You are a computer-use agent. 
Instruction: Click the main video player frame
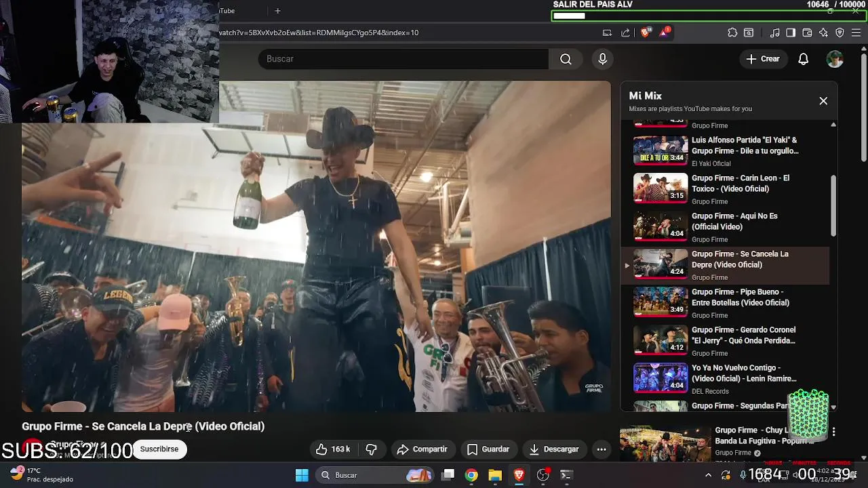coord(316,247)
